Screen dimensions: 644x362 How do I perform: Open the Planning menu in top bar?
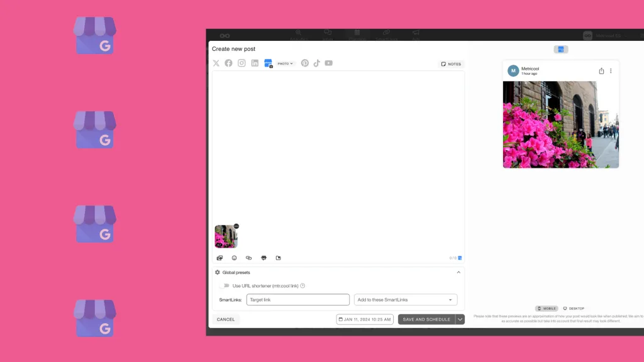[x=357, y=35]
